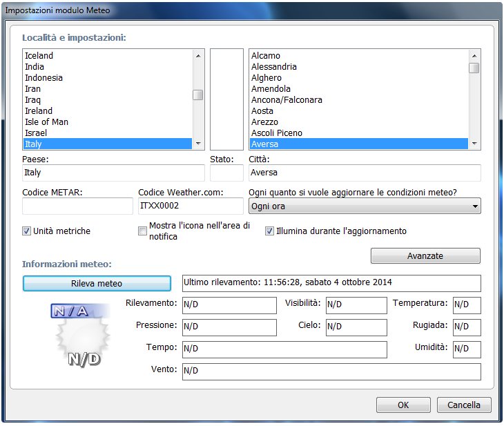Focus the Codice Weather.com field
The height and width of the screenshot is (426, 504).
coord(189,206)
